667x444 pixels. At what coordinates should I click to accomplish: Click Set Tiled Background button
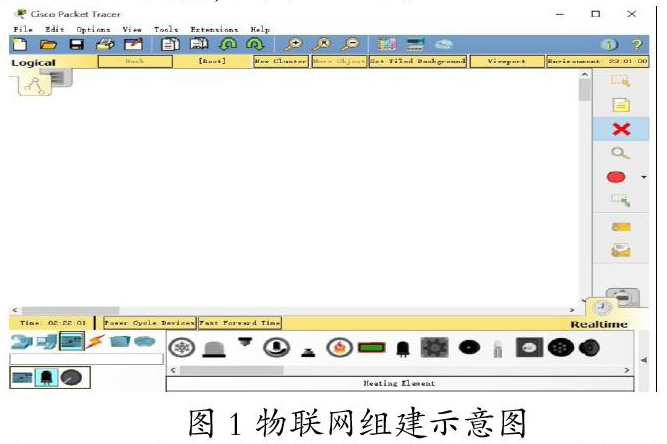tap(418, 61)
